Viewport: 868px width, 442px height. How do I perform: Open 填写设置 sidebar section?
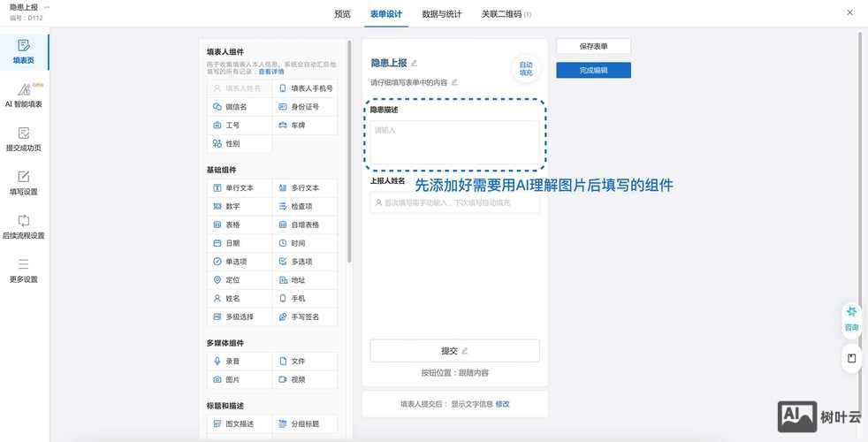coord(24,183)
